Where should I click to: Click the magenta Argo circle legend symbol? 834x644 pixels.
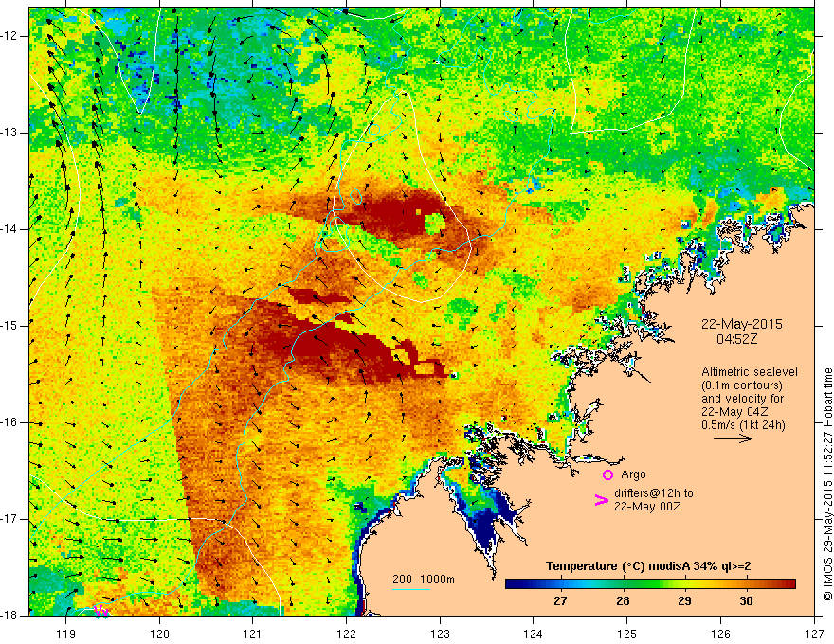coord(607,474)
